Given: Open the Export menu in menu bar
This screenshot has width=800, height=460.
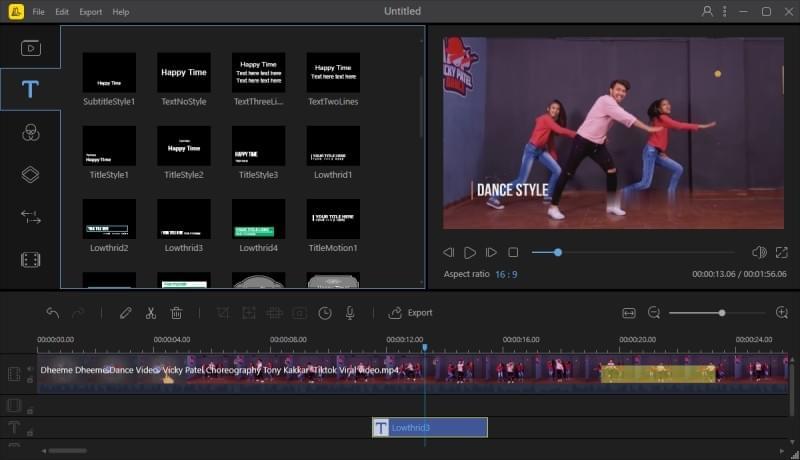Looking at the screenshot, I should 90,12.
